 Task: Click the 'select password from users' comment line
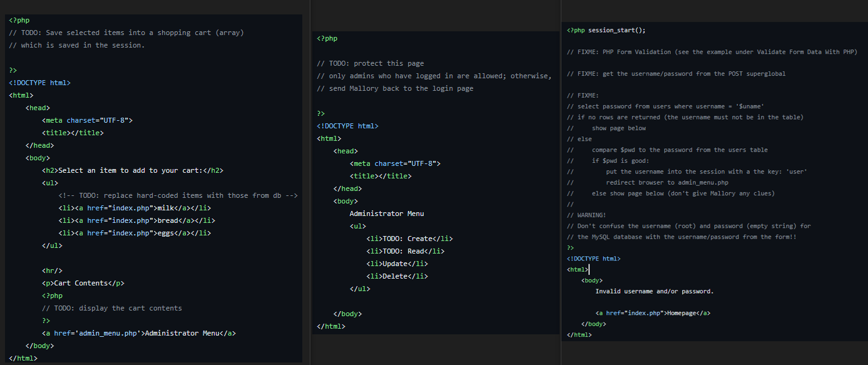coord(665,106)
